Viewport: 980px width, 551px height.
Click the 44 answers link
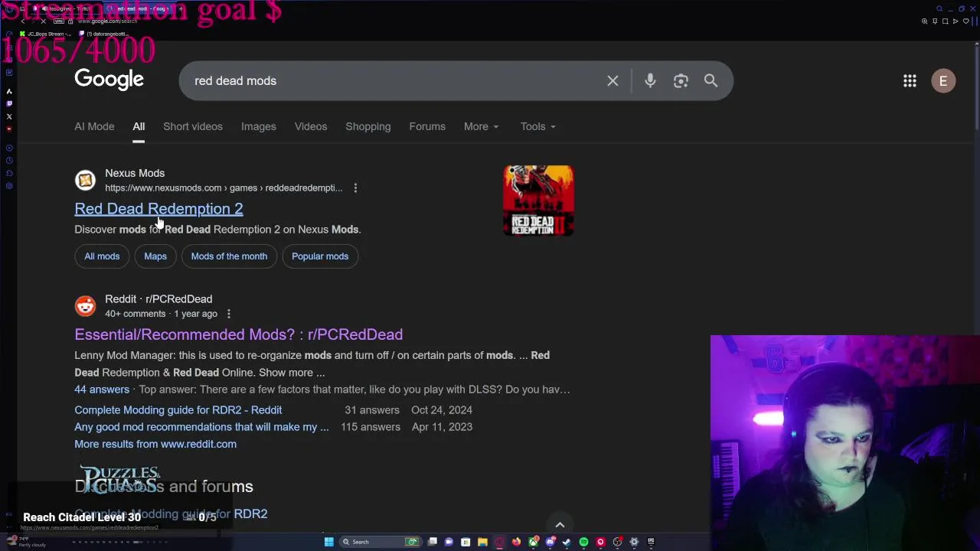pyautogui.click(x=102, y=390)
